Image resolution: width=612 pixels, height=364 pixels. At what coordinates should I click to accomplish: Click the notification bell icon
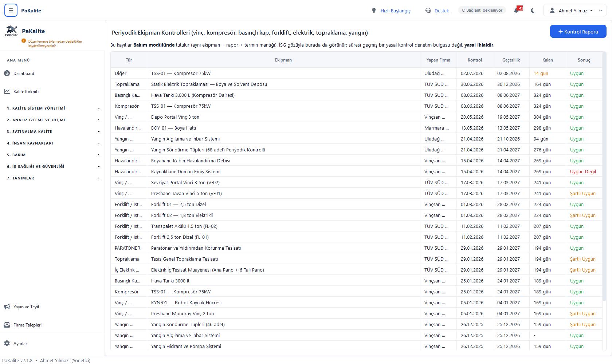tap(517, 11)
